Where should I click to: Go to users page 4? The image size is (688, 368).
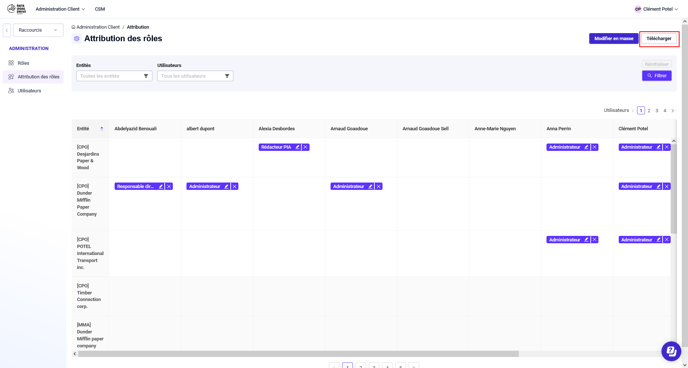click(x=665, y=111)
